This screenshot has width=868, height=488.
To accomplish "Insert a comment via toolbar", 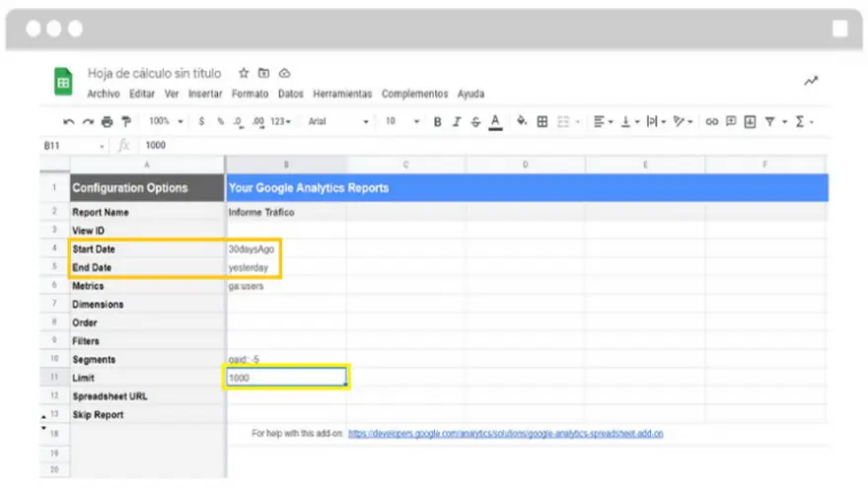I will coord(731,121).
